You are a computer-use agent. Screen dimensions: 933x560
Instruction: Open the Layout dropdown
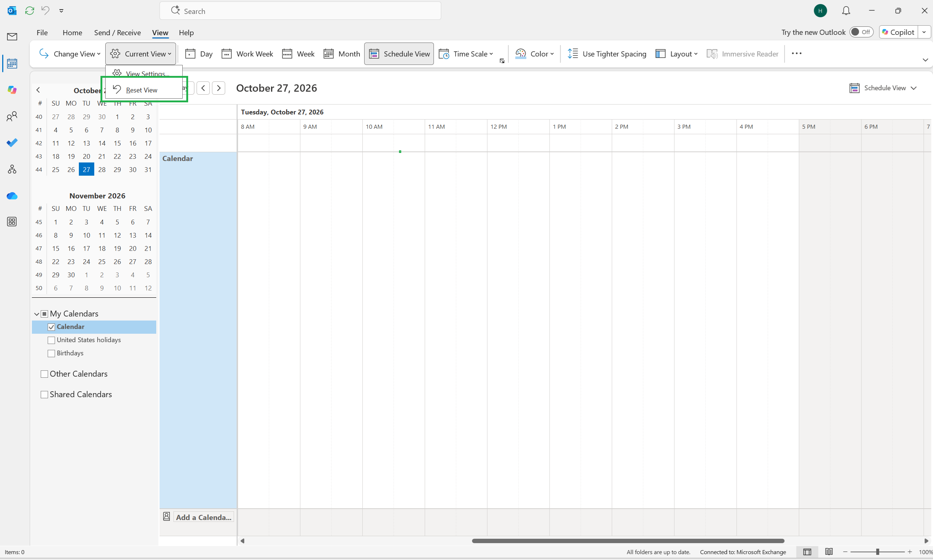coord(677,54)
